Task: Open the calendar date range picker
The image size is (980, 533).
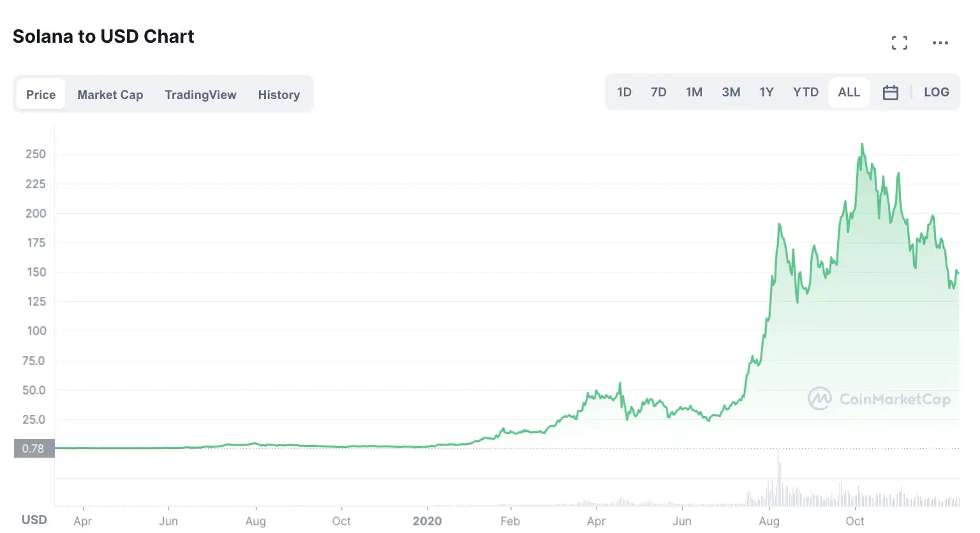Action: (890, 93)
